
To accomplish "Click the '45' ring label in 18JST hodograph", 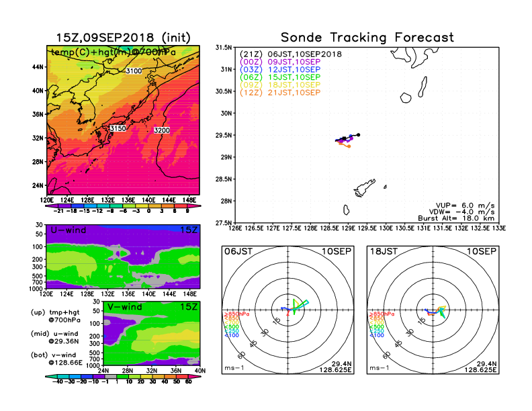I will click(x=398, y=343).
